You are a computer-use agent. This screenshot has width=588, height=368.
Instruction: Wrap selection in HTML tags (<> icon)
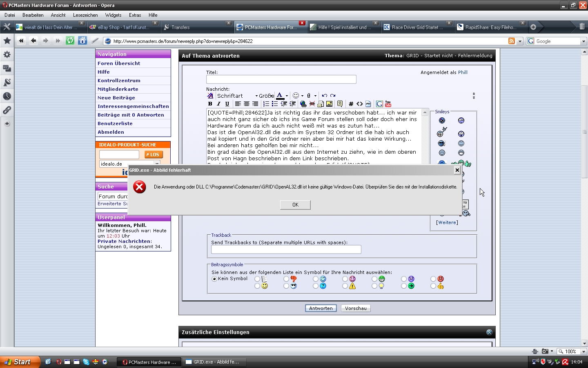click(x=359, y=104)
